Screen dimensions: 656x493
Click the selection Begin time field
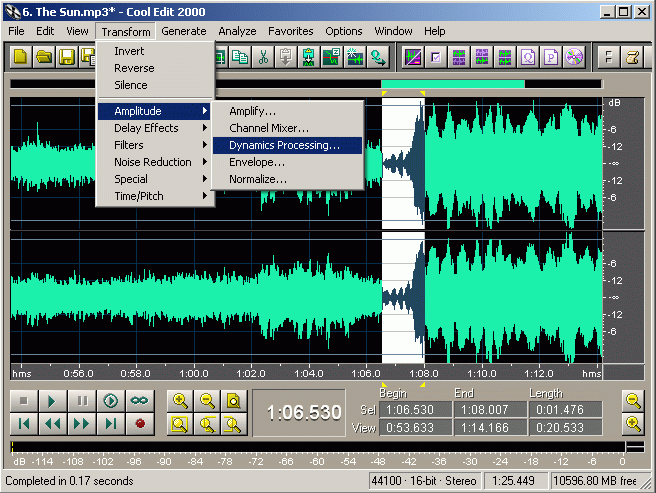[x=414, y=410]
